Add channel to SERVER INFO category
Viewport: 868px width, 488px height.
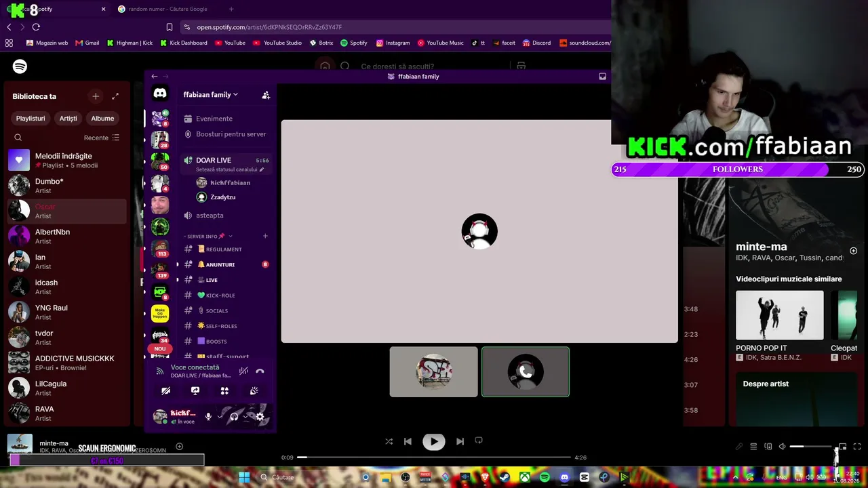click(x=265, y=237)
